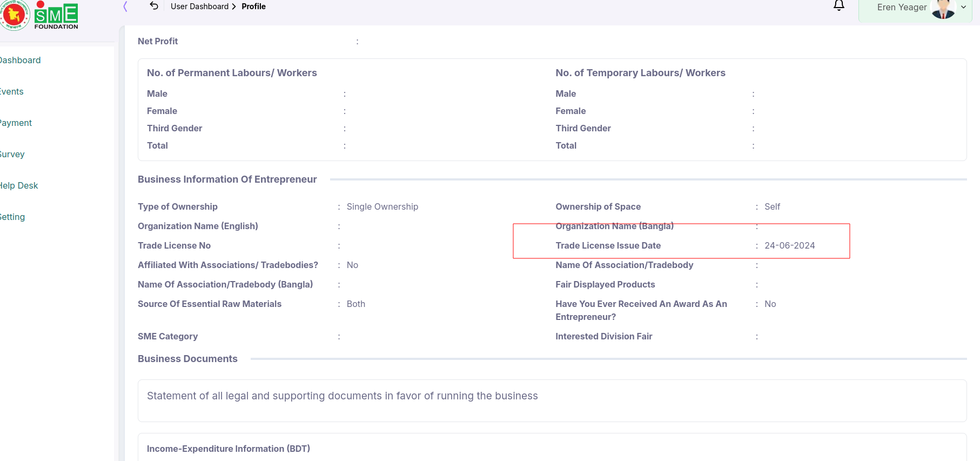Select Survey in the sidebar

tap(12, 154)
